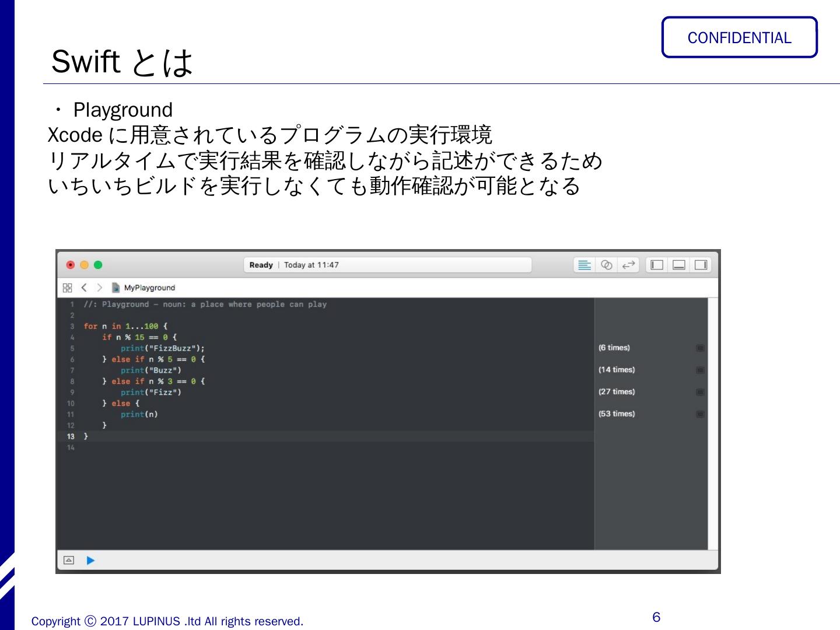The width and height of the screenshot is (840, 630).
Task: Open the Assistant editor view
Action: coord(607,265)
